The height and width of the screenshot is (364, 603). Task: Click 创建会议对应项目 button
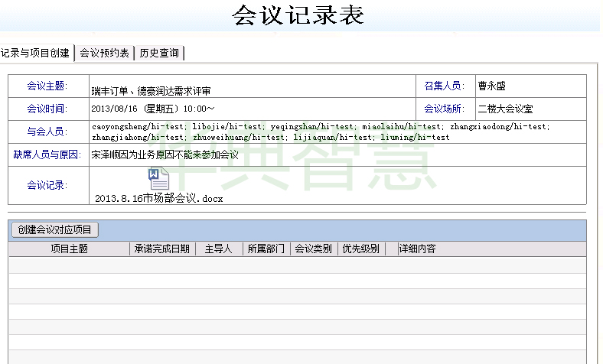[x=55, y=230]
